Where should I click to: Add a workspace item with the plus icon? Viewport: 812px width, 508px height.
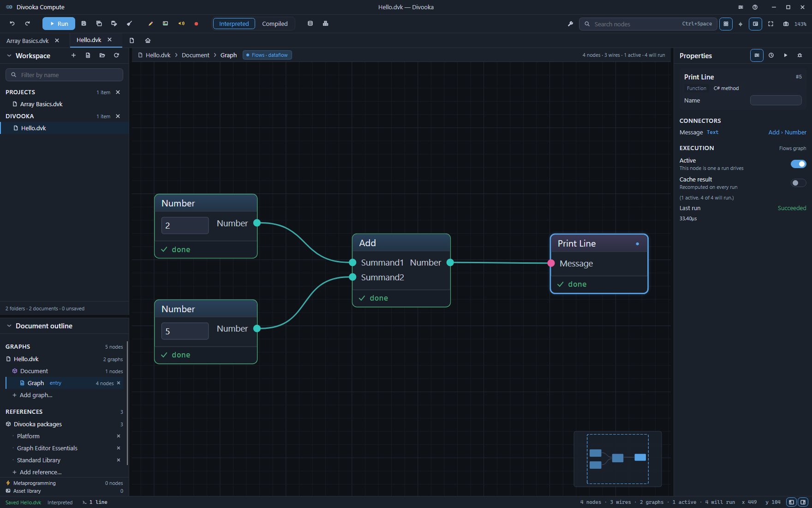pyautogui.click(x=73, y=55)
